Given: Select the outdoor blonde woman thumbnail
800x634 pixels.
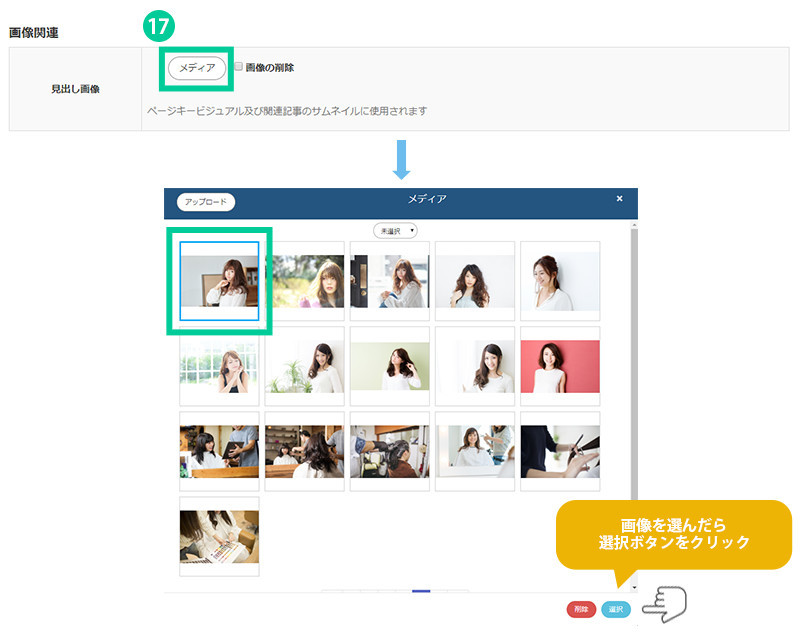Looking at the screenshot, I should [x=305, y=280].
